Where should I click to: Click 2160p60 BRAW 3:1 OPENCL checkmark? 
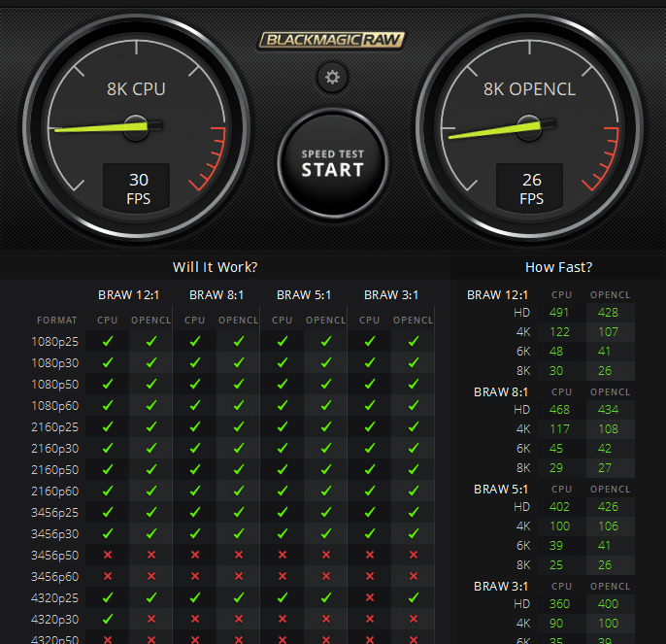(x=414, y=491)
